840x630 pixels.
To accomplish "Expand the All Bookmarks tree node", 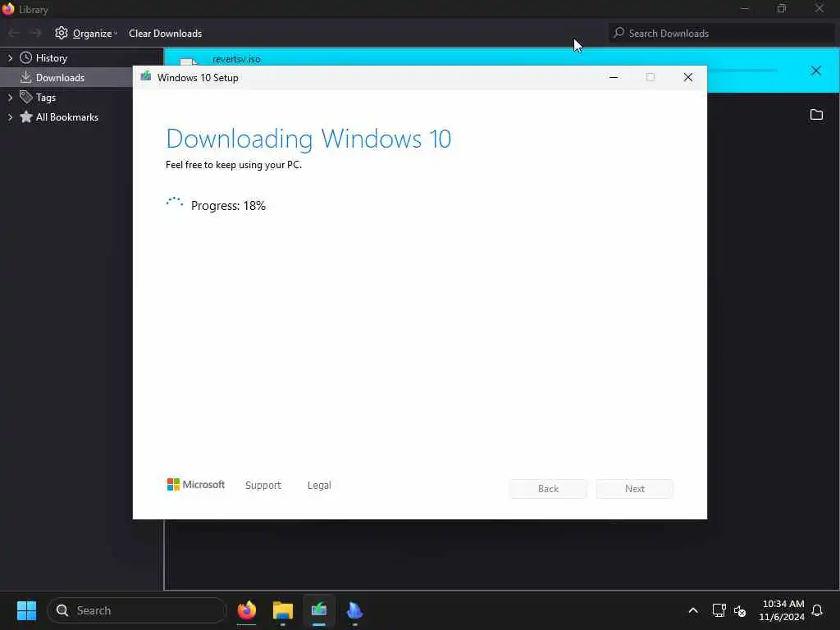I will pyautogui.click(x=10, y=117).
